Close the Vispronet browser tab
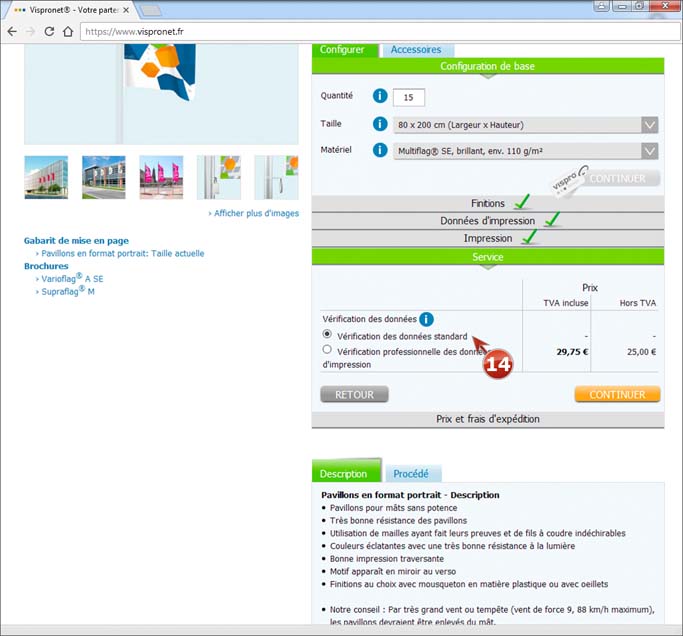 [126, 10]
